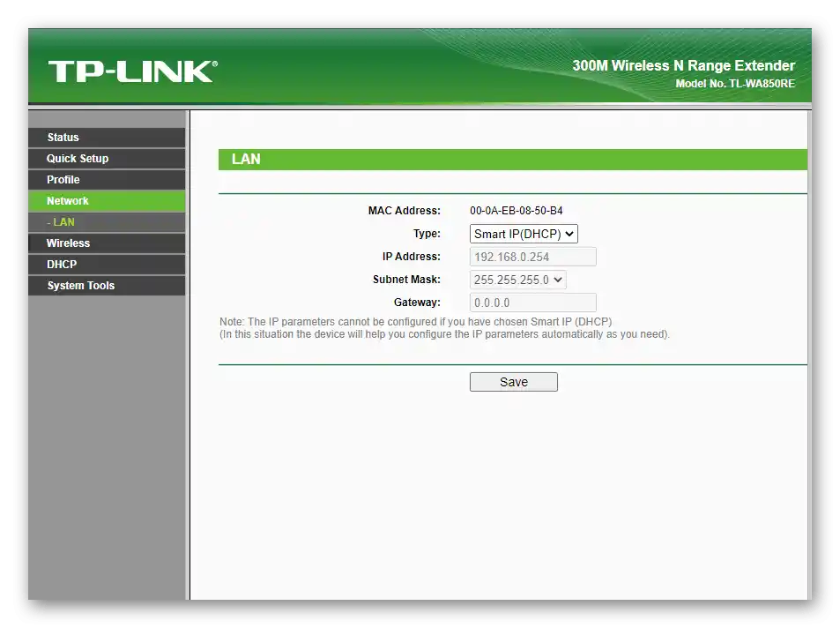Open System Tools in sidebar
The width and height of the screenshot is (840, 628).
(x=107, y=285)
